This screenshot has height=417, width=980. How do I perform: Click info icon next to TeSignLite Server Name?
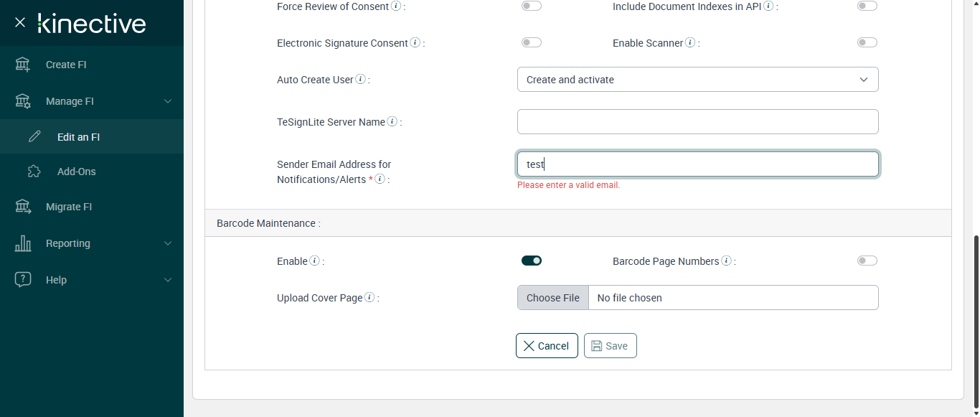392,122
